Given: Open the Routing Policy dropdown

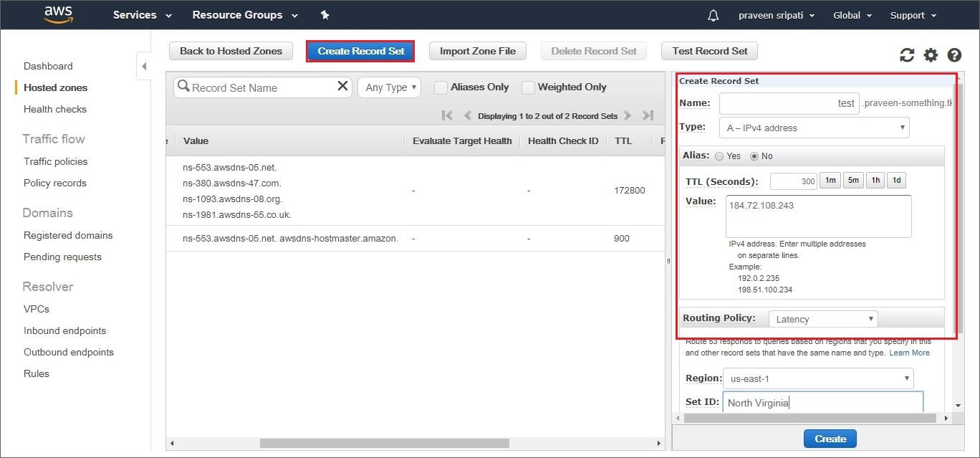Looking at the screenshot, I should [822, 319].
